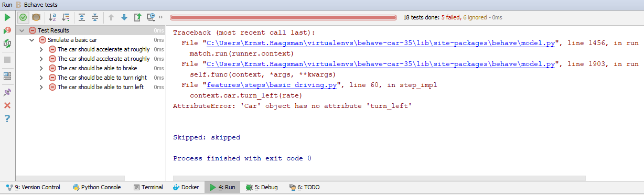Click the restore layout icon in left gutter

coord(7,76)
